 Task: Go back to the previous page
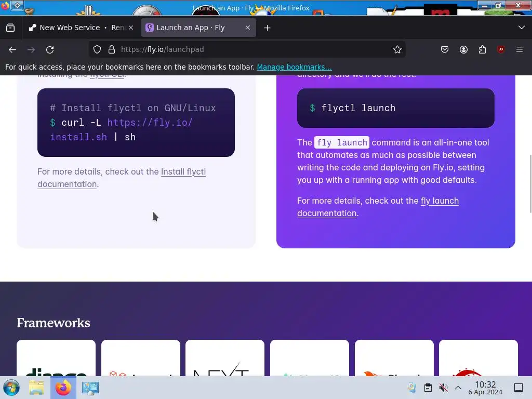[12, 49]
